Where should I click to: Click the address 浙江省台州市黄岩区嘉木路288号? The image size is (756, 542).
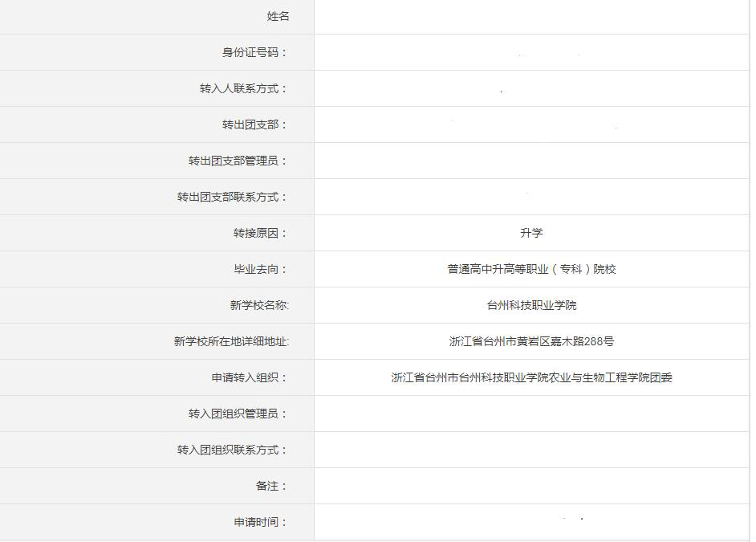(531, 341)
